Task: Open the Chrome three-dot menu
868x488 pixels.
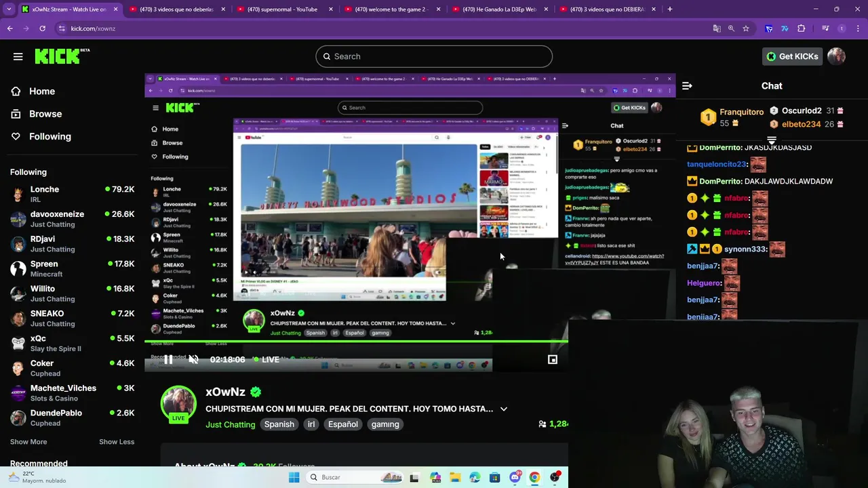Action: [x=859, y=28]
